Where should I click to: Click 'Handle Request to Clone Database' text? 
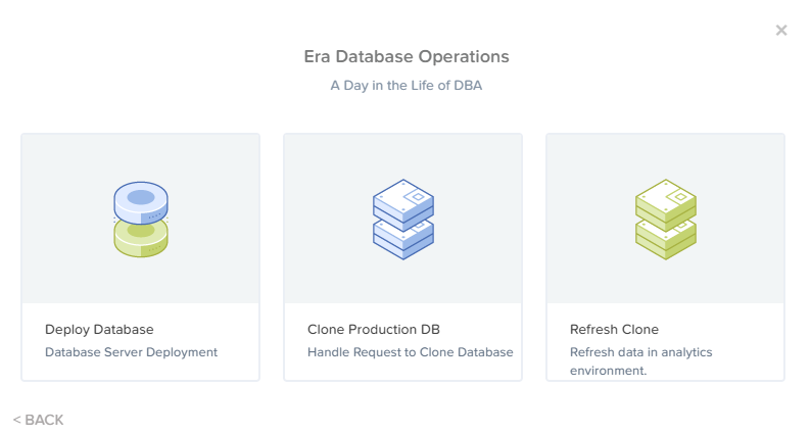pos(410,352)
